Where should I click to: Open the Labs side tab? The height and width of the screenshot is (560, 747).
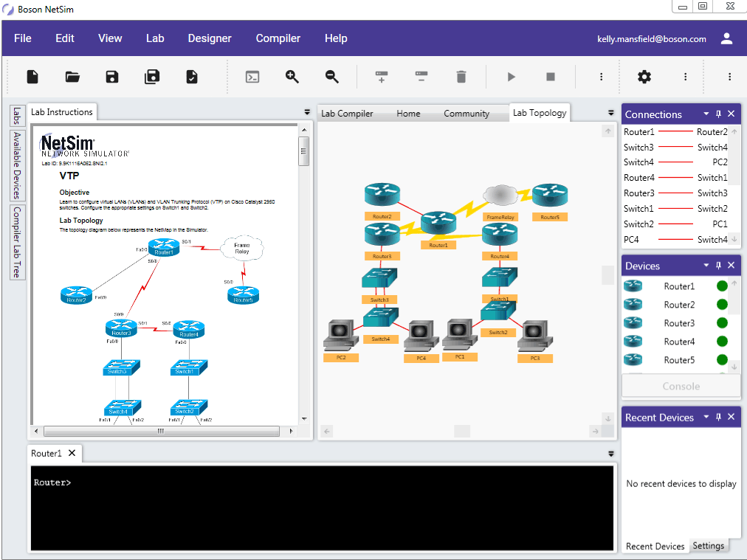[x=17, y=116]
